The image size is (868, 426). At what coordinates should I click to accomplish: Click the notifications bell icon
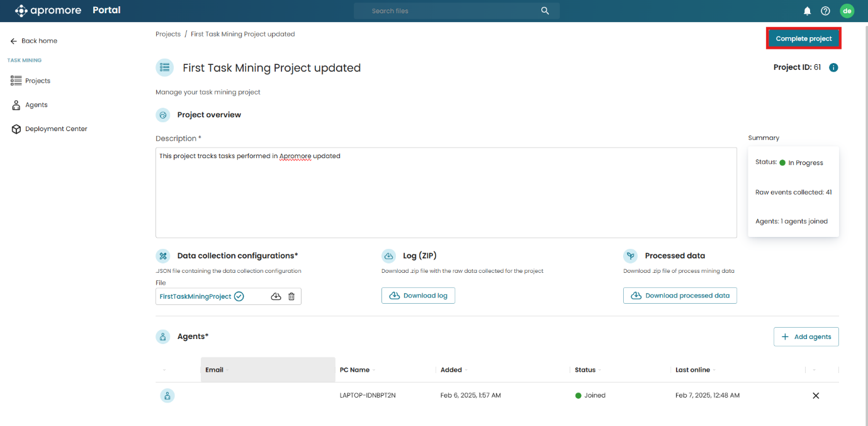coord(807,11)
